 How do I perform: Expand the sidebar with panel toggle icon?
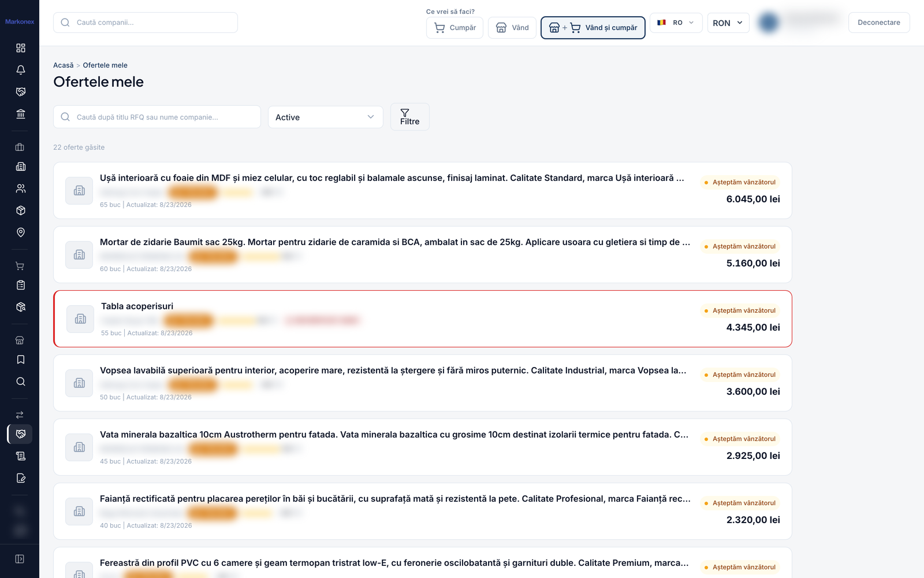(x=20, y=559)
